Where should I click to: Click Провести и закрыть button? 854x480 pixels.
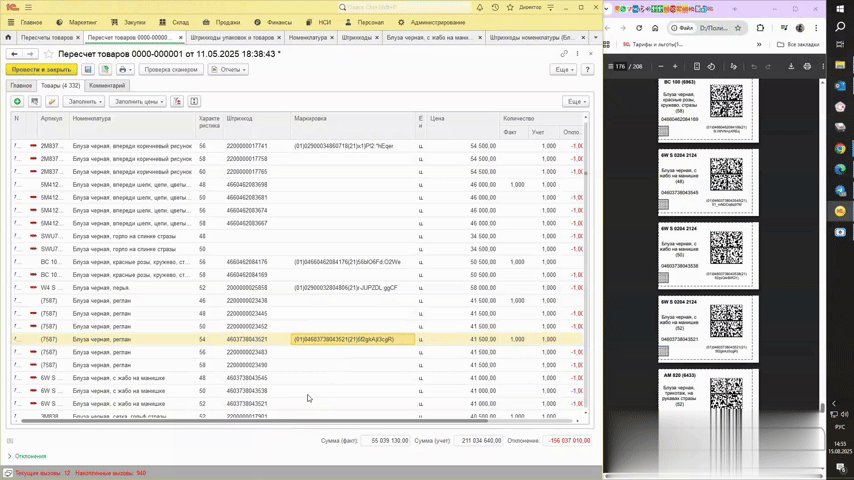click(x=41, y=70)
